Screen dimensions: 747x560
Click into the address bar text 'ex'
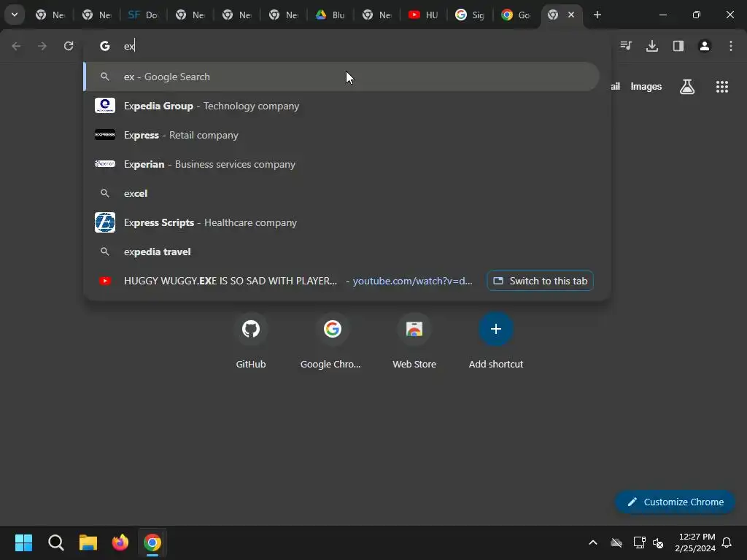click(129, 46)
